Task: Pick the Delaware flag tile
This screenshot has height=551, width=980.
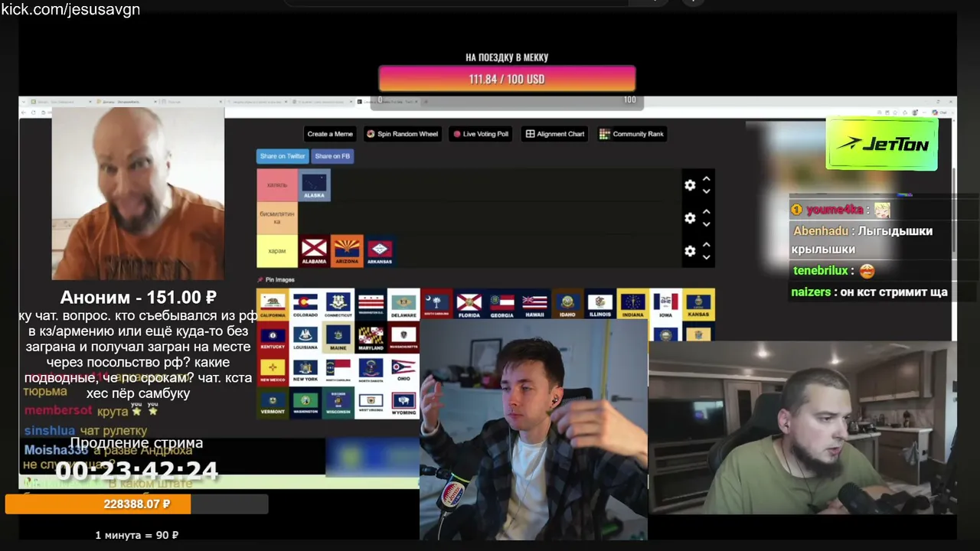Action: tap(404, 305)
